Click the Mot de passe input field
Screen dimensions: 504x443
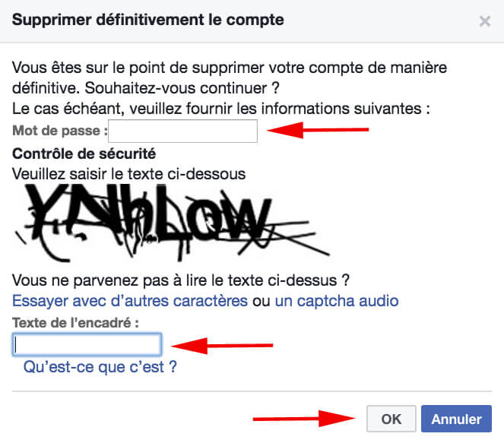click(183, 131)
